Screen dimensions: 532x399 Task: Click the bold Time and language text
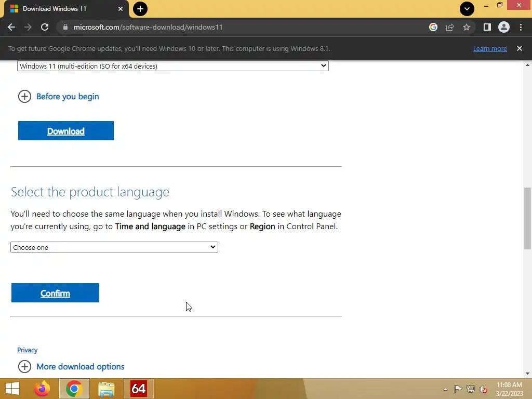(x=150, y=227)
